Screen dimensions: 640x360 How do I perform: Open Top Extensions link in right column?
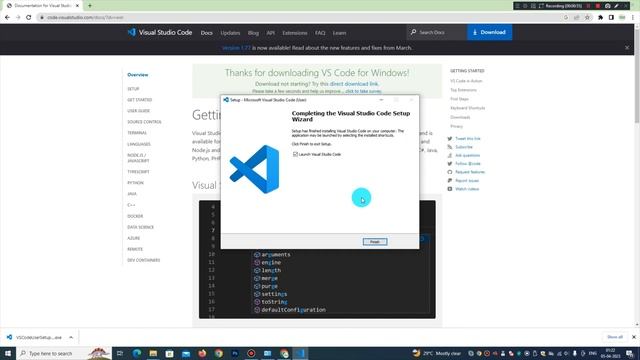[463, 90]
